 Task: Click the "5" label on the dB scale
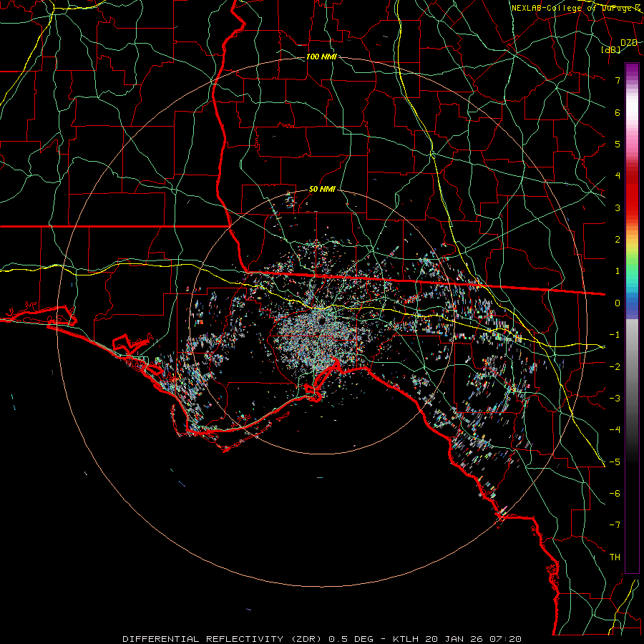point(618,144)
